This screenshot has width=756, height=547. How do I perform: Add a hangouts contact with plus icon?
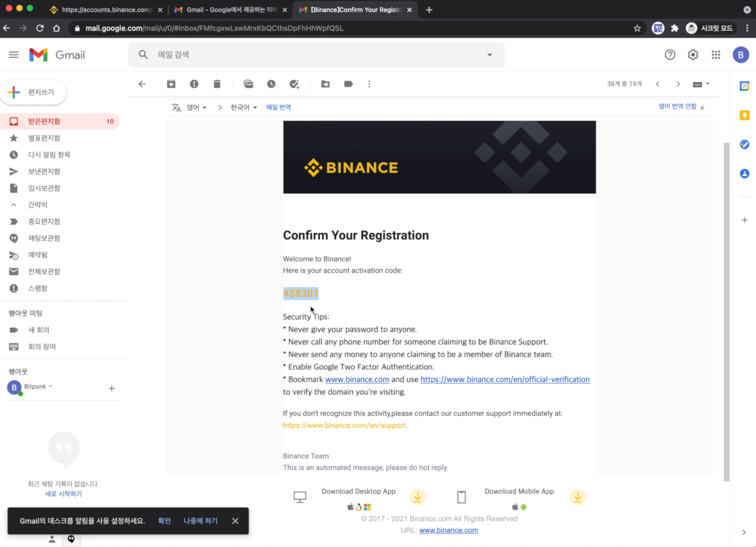coord(111,388)
